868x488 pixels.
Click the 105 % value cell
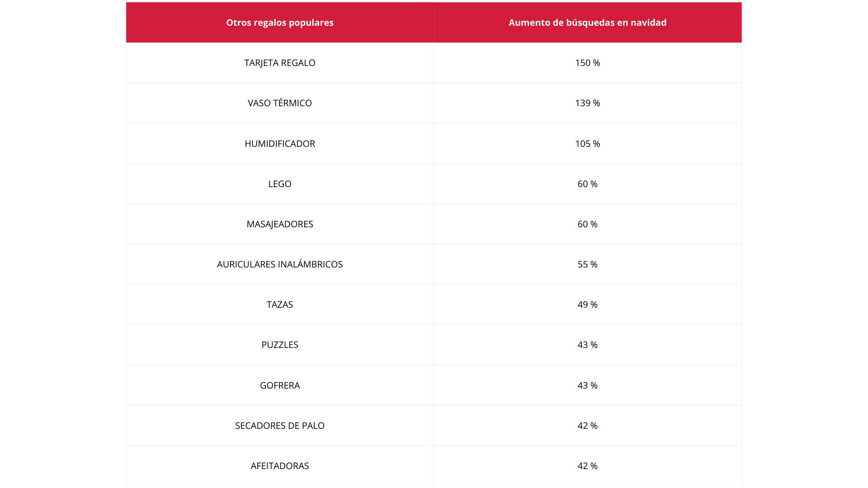point(588,144)
